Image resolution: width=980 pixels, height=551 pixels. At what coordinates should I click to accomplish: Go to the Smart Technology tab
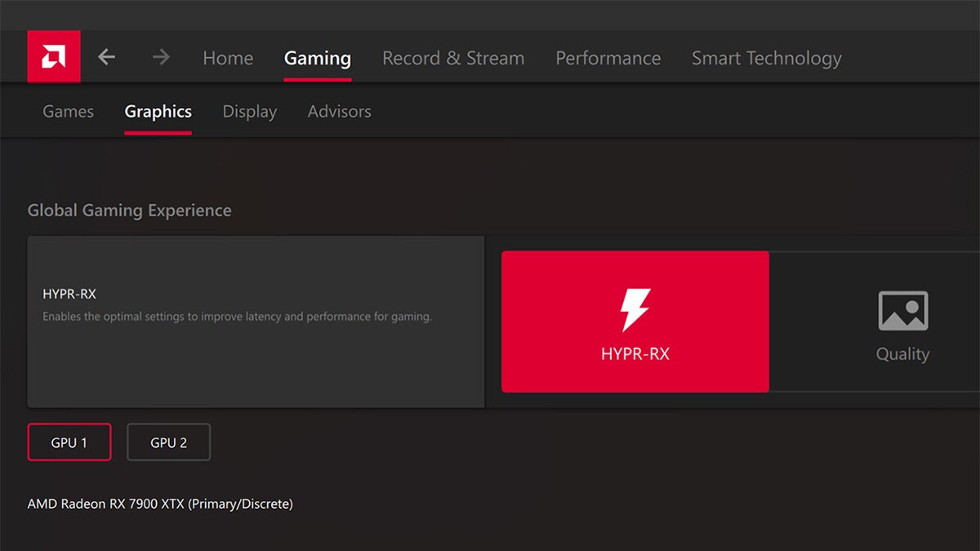pyautogui.click(x=766, y=59)
